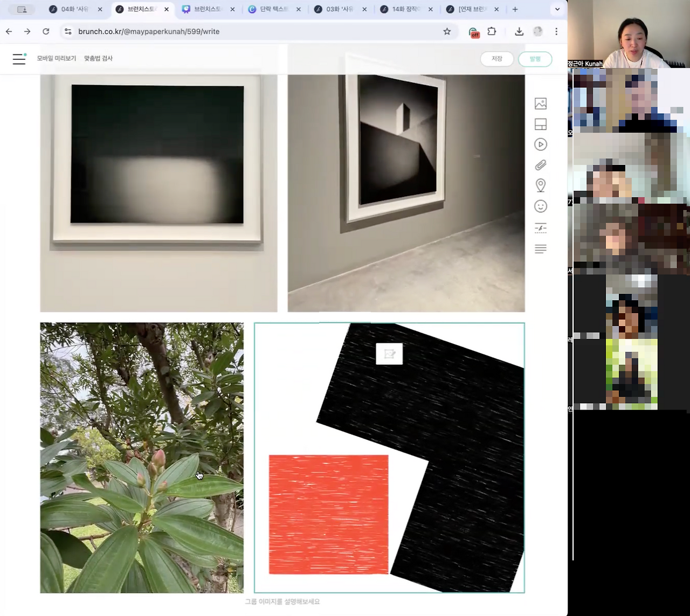Open the Chrome extensions puzzle menu
The width and height of the screenshot is (690, 616).
(x=492, y=31)
